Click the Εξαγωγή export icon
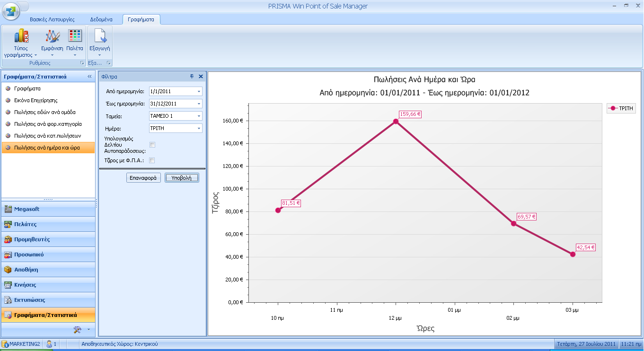Viewport: 644px width, 351px height. 100,36
